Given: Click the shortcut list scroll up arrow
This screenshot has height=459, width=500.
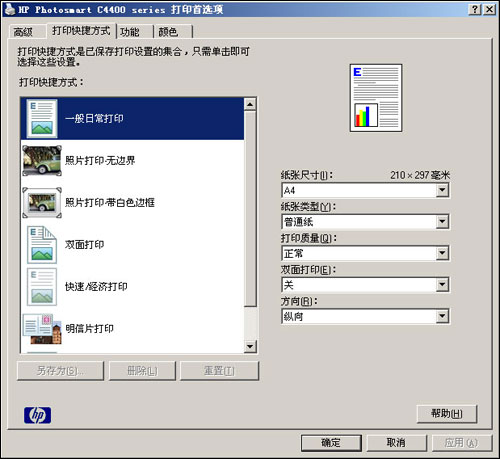Looking at the screenshot, I should point(250,104).
